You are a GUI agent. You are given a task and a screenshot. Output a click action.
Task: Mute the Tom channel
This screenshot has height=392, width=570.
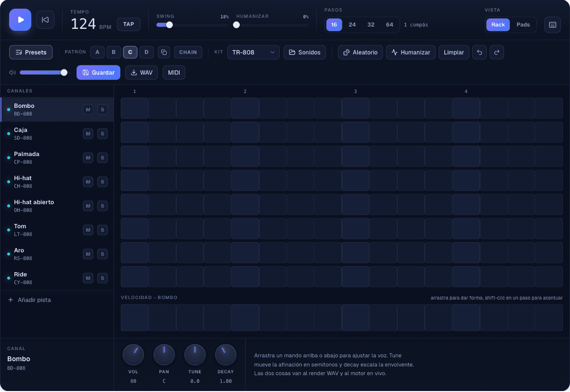(88, 230)
